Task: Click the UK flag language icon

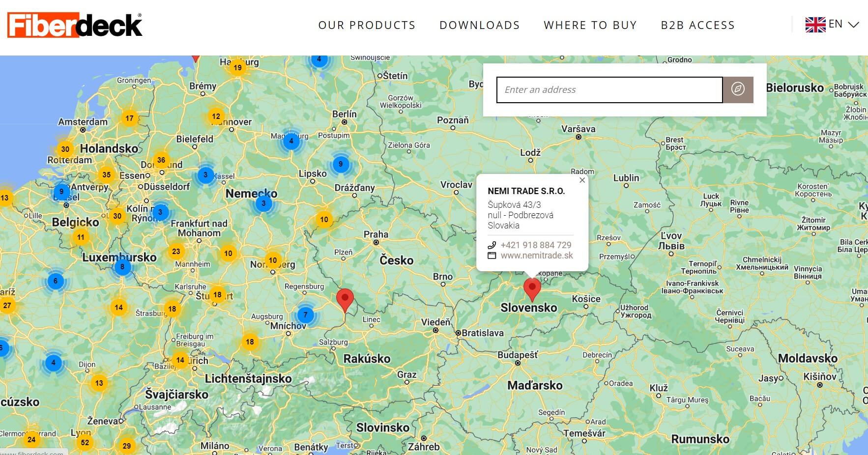Action: tap(815, 25)
